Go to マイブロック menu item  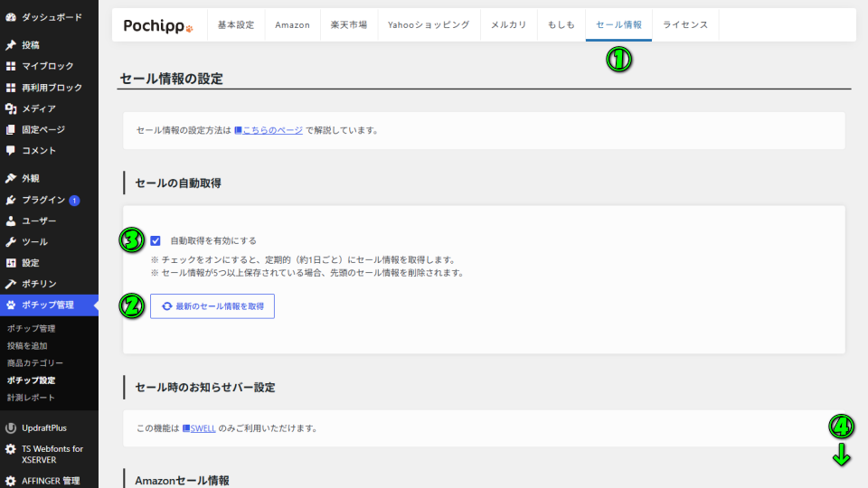pos(49,66)
